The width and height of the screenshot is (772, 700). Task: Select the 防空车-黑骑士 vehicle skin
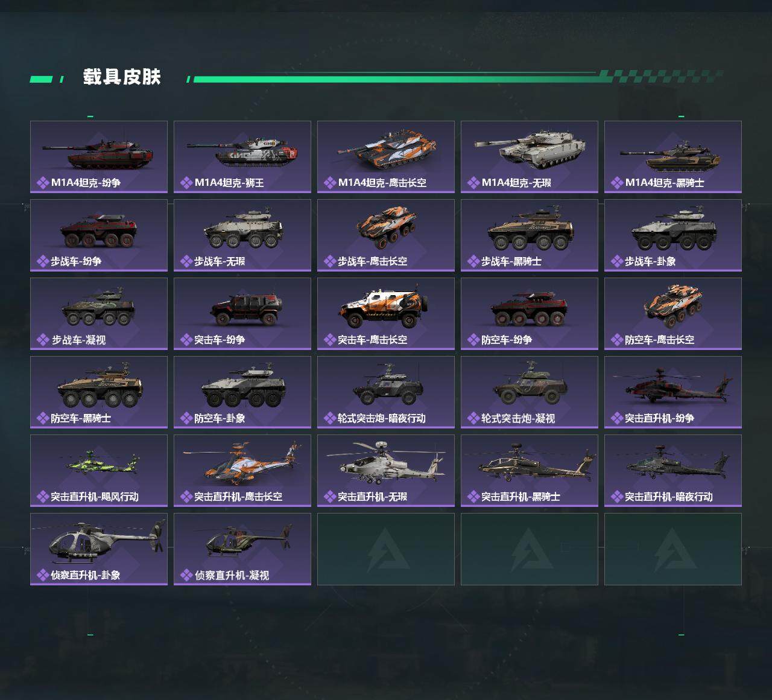99,392
